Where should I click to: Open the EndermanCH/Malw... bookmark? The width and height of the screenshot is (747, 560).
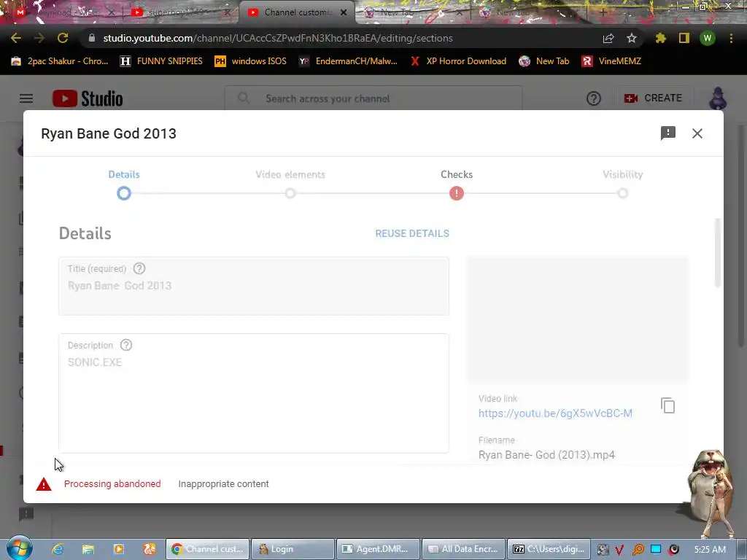(348, 61)
